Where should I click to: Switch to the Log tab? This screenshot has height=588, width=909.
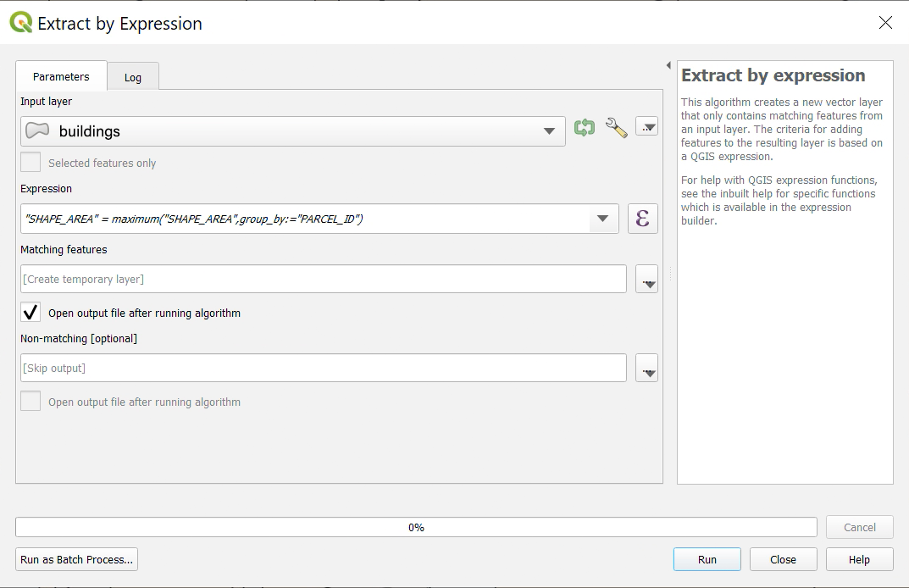133,77
